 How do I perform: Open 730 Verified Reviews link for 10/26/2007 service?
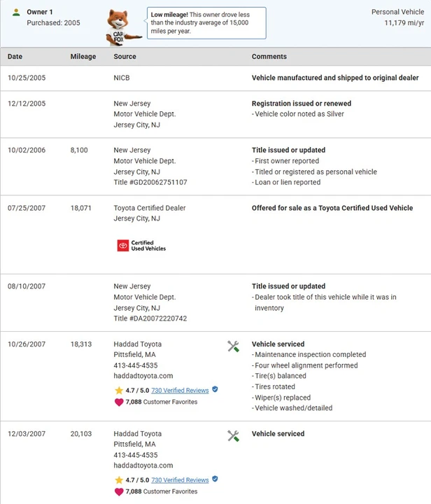coord(180,390)
